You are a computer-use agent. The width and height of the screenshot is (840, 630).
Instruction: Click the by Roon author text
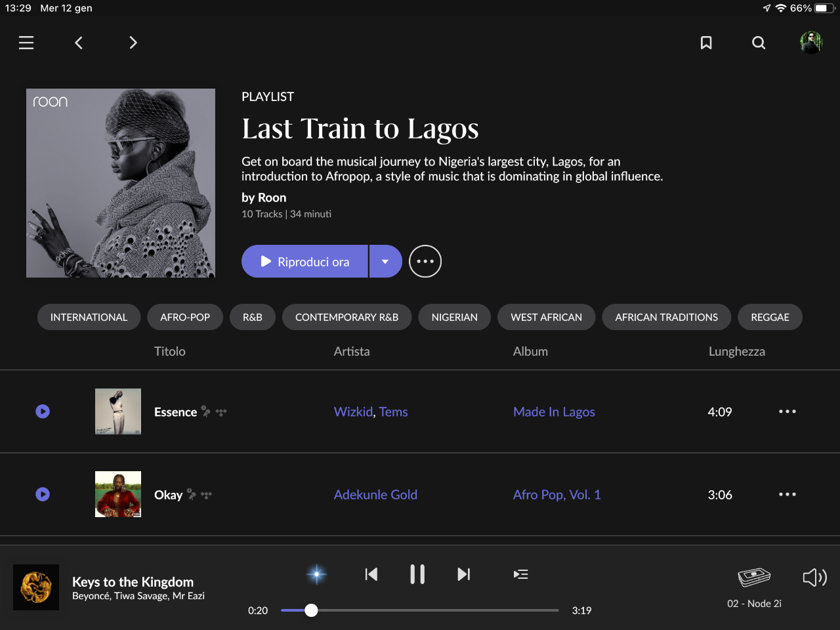(264, 198)
